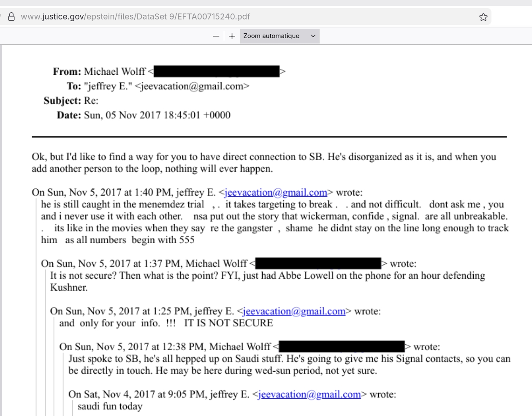Zoom out with the minus button
Image resolution: width=532 pixels, height=416 pixels.
coord(216,36)
